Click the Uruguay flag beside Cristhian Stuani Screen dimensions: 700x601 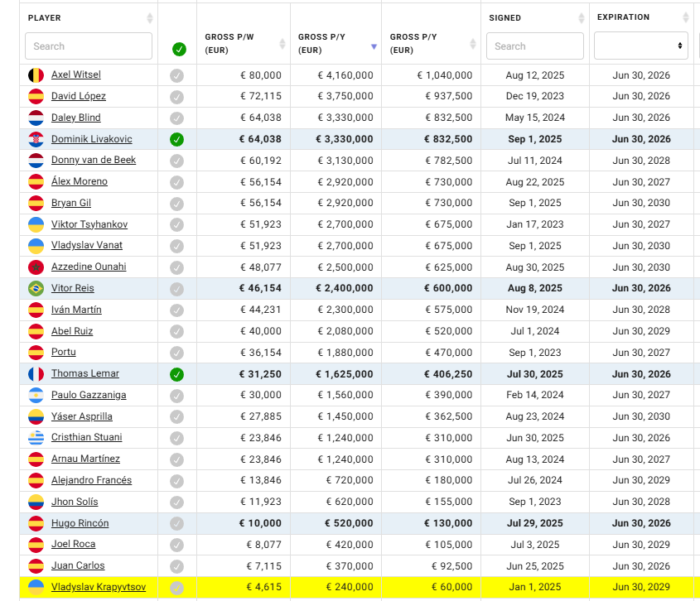pos(36,438)
